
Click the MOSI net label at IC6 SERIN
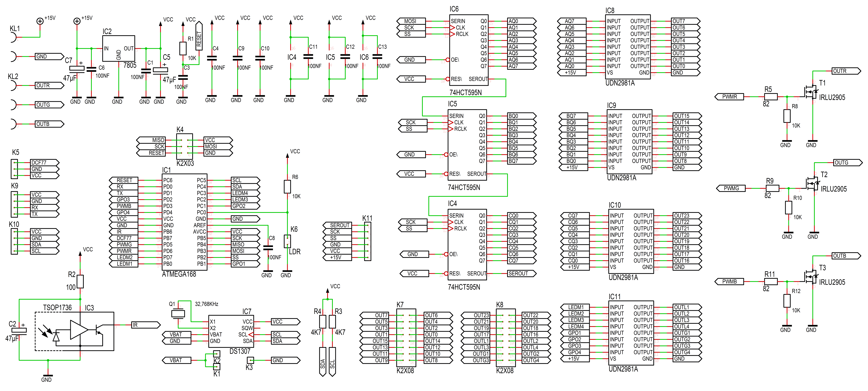411,21
